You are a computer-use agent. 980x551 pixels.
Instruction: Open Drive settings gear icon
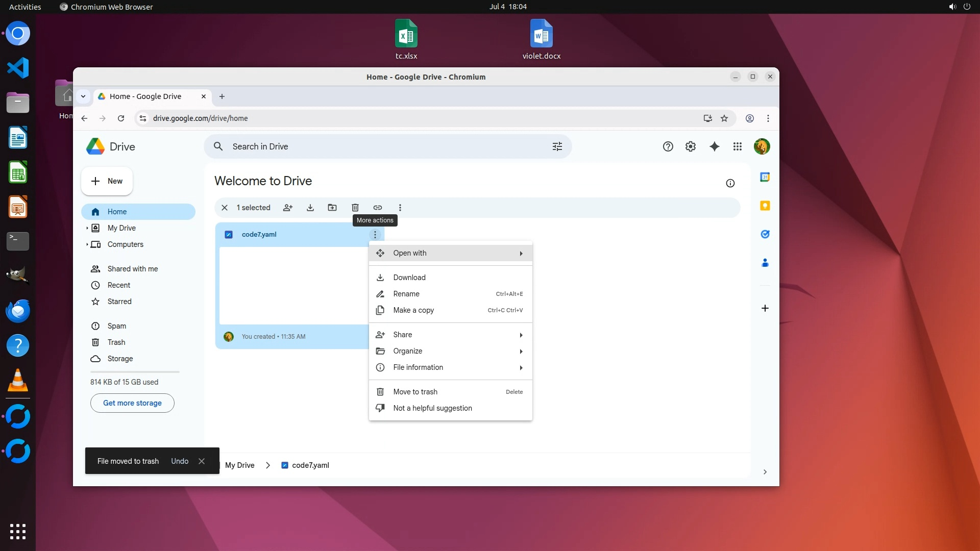[691, 147]
